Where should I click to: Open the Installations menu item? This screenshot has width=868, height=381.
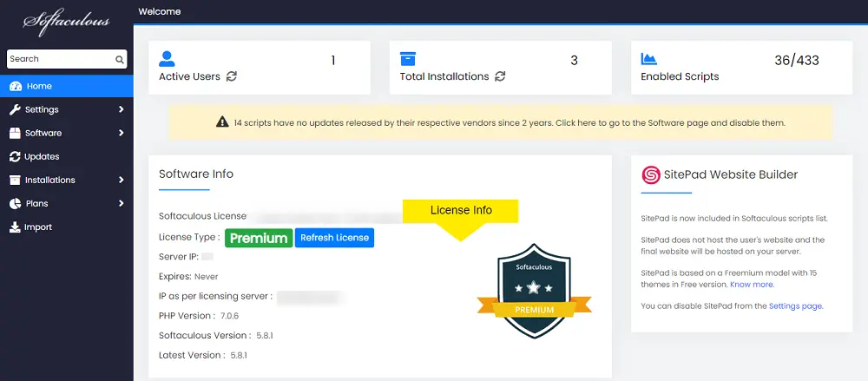(x=67, y=180)
